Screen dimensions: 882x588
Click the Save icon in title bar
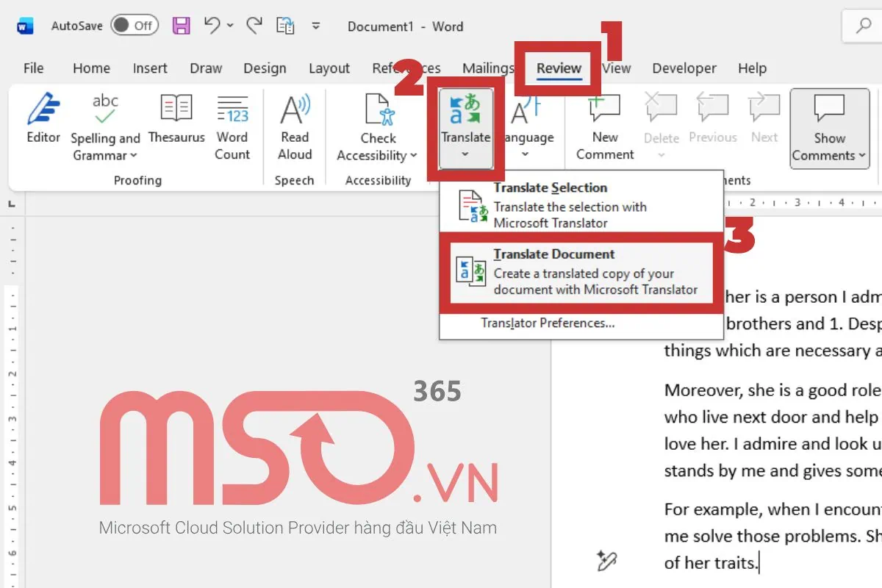[x=181, y=26]
